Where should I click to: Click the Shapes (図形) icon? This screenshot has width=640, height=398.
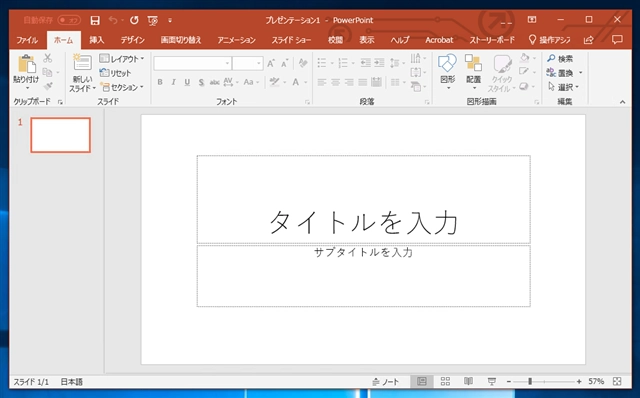click(447, 63)
